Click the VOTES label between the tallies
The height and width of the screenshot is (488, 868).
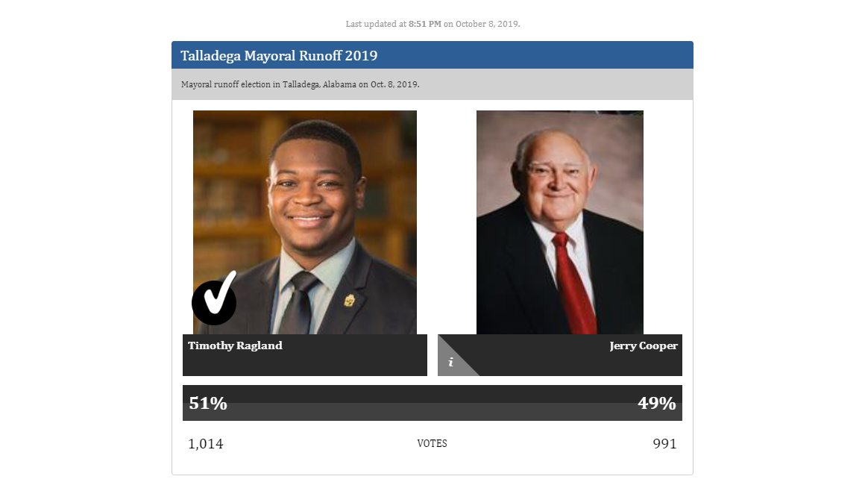433,443
